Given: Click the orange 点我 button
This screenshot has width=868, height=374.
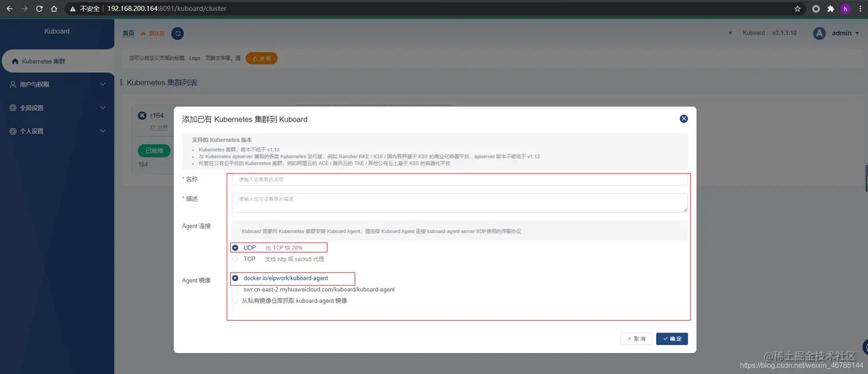Looking at the screenshot, I should [261, 59].
